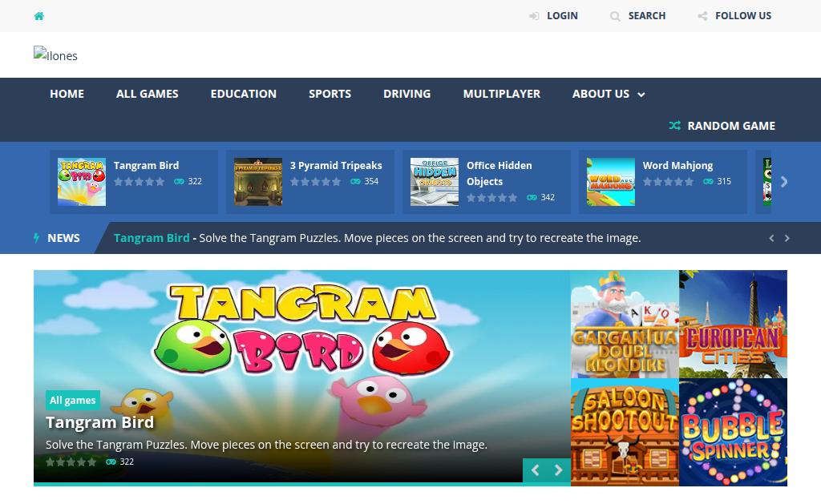The image size is (821, 504).
Task: Open the ALL GAMES menu item
Action: pos(148,94)
